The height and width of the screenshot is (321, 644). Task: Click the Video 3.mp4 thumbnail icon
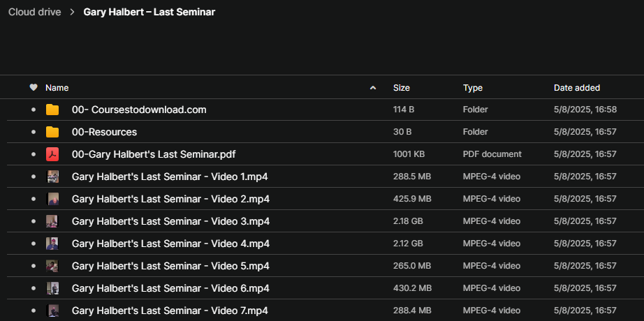click(x=52, y=221)
